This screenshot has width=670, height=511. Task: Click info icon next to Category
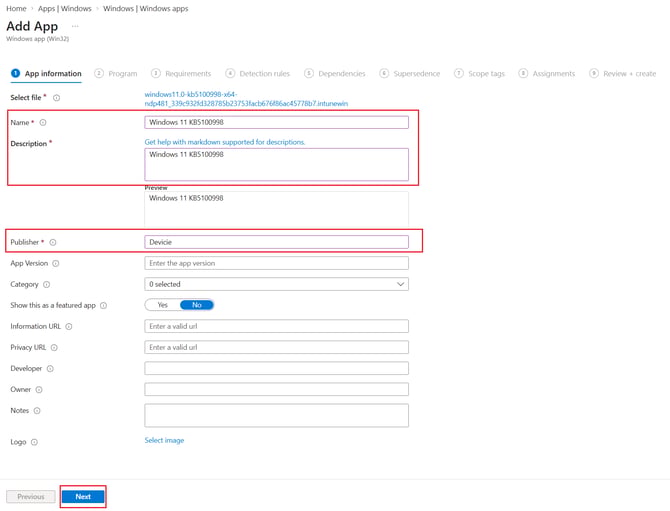point(47,285)
